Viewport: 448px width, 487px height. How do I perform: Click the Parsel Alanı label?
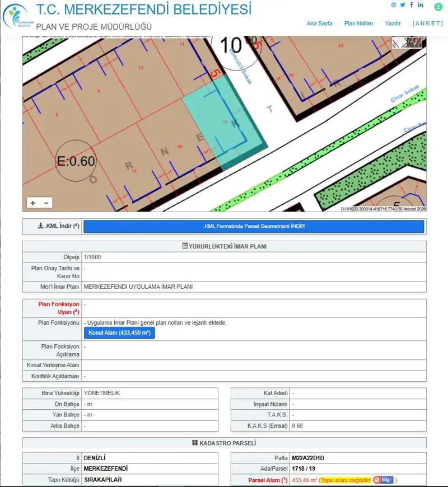coord(268,480)
